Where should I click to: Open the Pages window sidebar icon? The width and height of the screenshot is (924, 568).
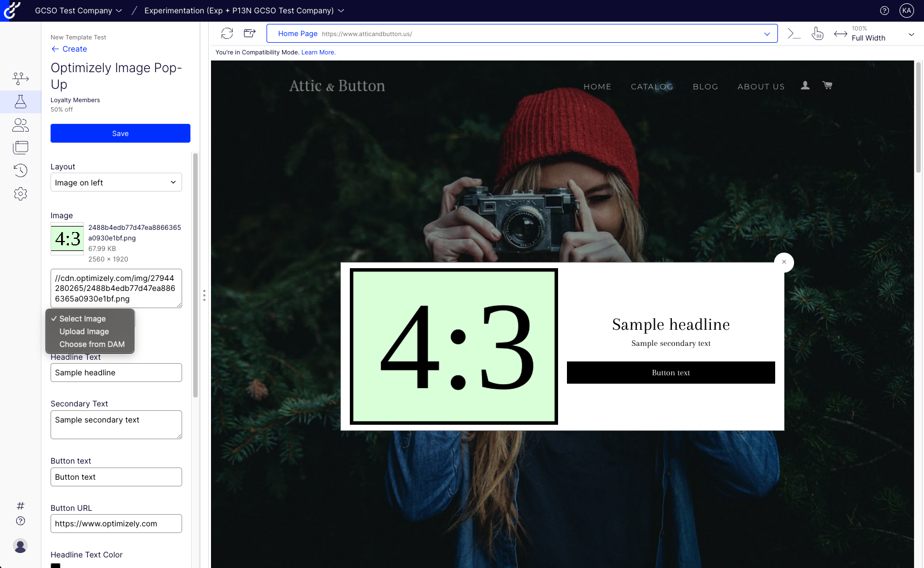[21, 148]
